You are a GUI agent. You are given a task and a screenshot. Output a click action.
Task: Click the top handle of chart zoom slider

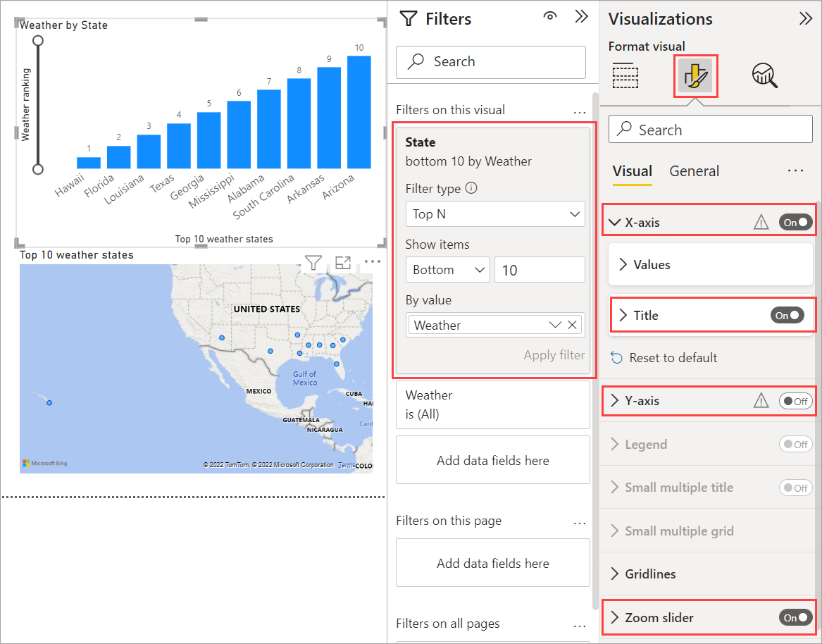click(38, 41)
